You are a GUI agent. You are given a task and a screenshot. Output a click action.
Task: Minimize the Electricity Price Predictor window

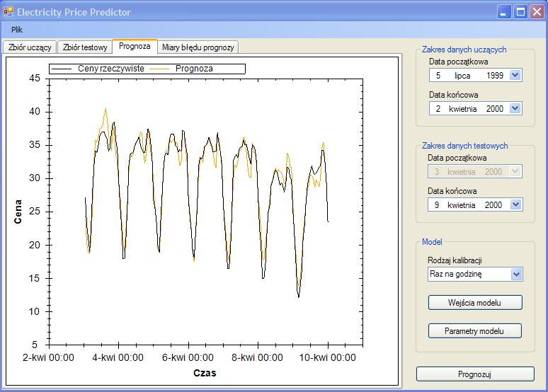click(503, 12)
